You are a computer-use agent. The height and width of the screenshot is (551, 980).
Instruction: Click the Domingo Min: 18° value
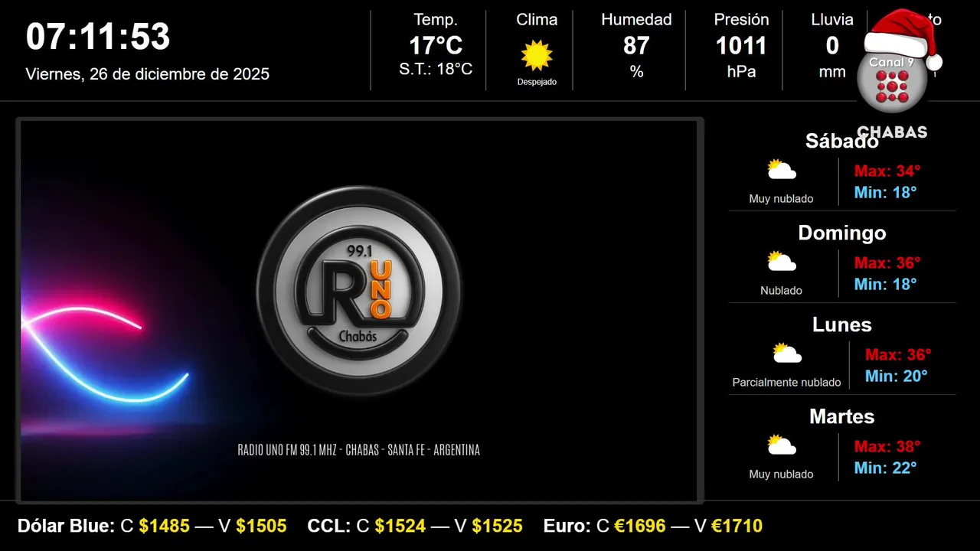tap(886, 284)
